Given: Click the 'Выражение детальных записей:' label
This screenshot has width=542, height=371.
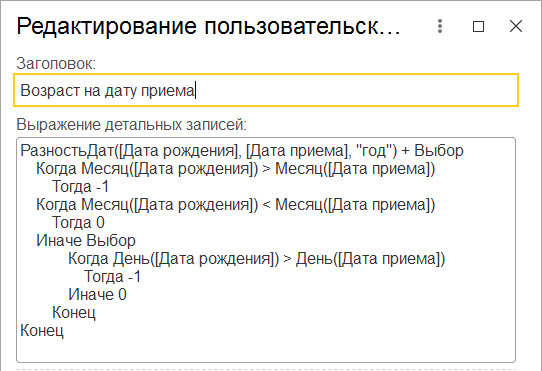Looking at the screenshot, I should click(x=131, y=124).
